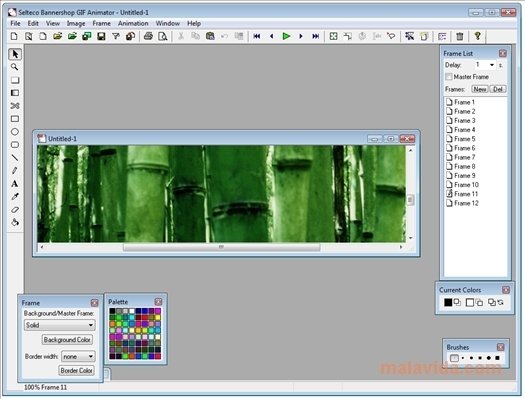Click the white background color swatch
This screenshot has width=525, height=399.
(470, 302)
